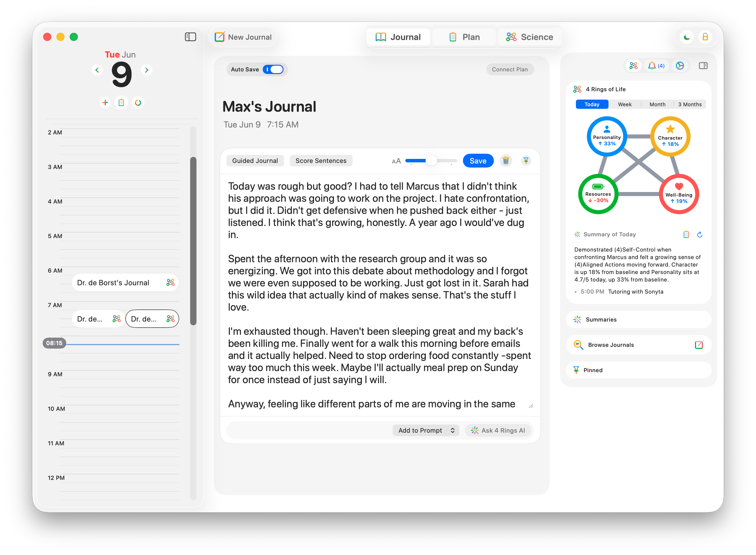Screen dimensions: 756x555
Task: Open the selected Dr. de... entry at 7 AM
Action: (152, 319)
